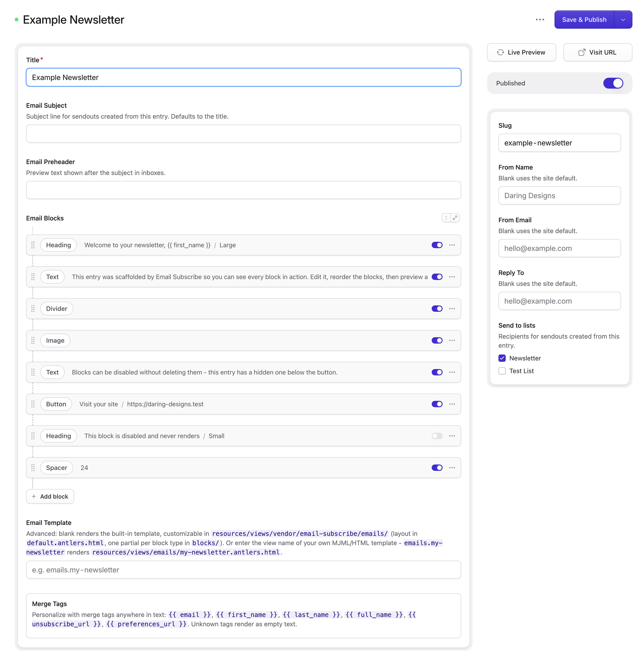The height and width of the screenshot is (664, 644).
Task: Expand the Welcome Heading block
Action: coord(243,245)
